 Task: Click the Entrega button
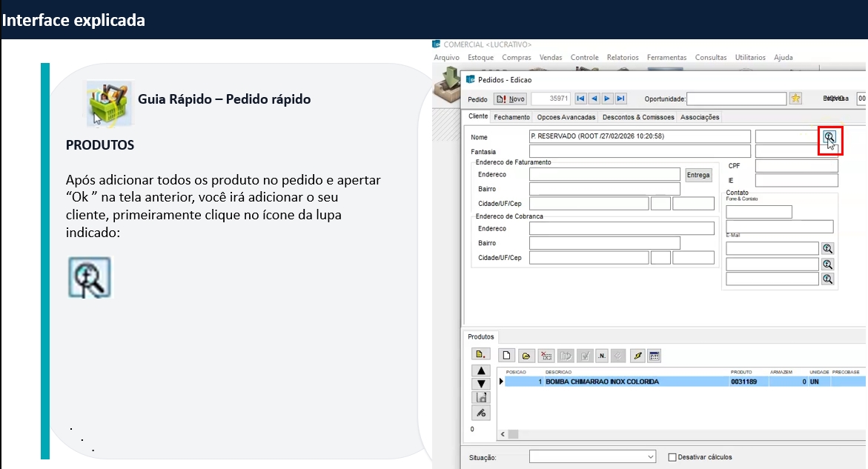coord(698,175)
